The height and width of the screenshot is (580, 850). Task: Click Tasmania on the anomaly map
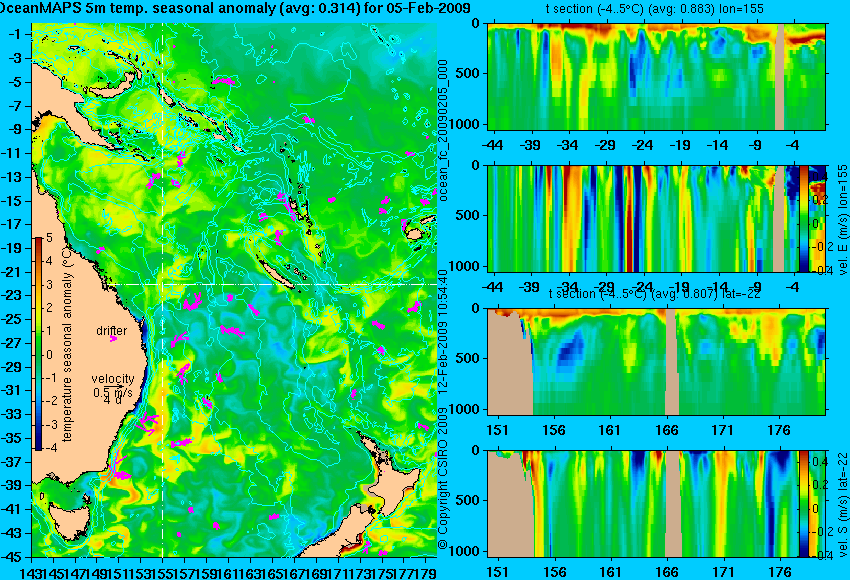coord(69,521)
